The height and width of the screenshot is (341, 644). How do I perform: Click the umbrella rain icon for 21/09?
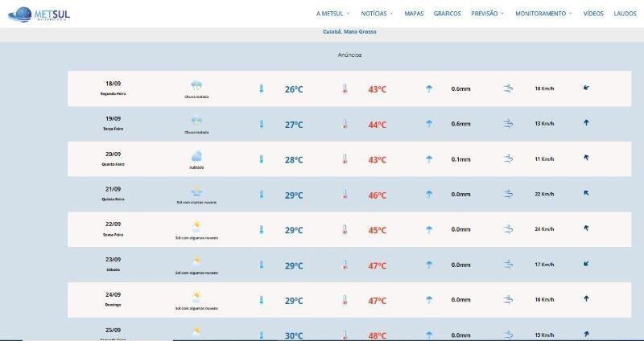click(x=429, y=195)
